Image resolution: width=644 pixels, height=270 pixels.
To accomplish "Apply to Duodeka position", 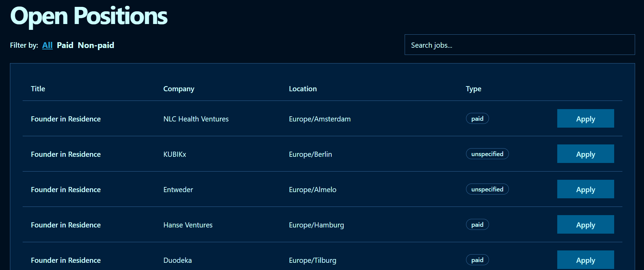I will click(x=585, y=260).
